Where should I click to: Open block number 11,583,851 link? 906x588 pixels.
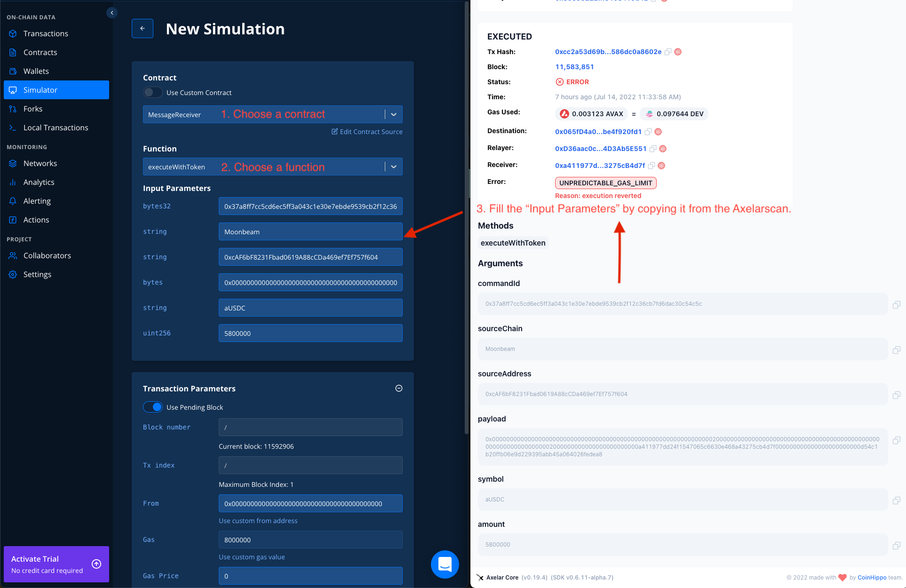[574, 67]
